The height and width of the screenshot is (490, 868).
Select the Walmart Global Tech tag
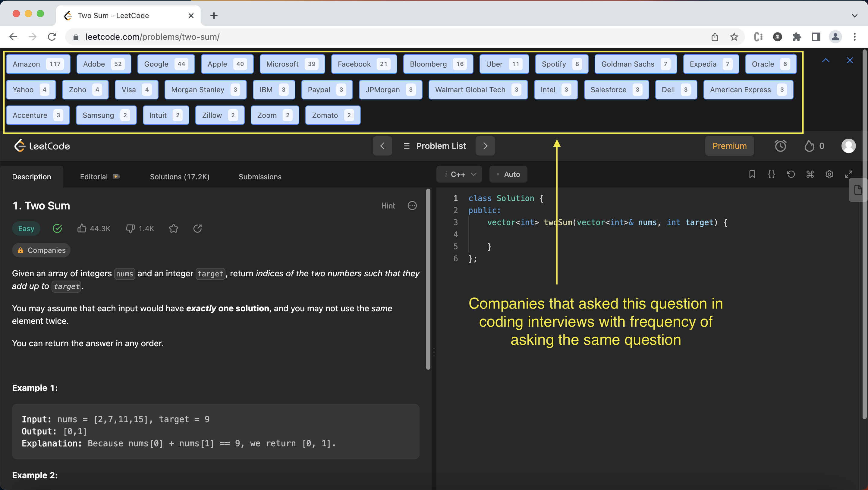tap(478, 90)
